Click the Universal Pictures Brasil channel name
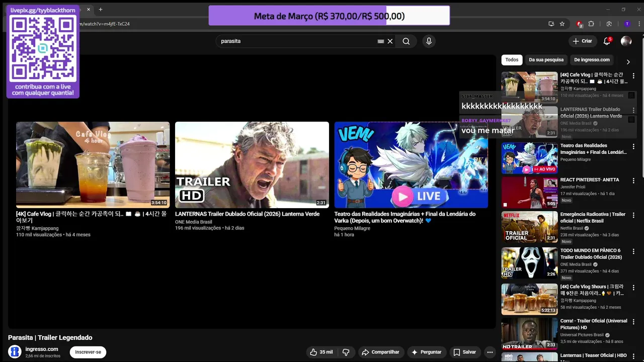 click(x=582, y=335)
